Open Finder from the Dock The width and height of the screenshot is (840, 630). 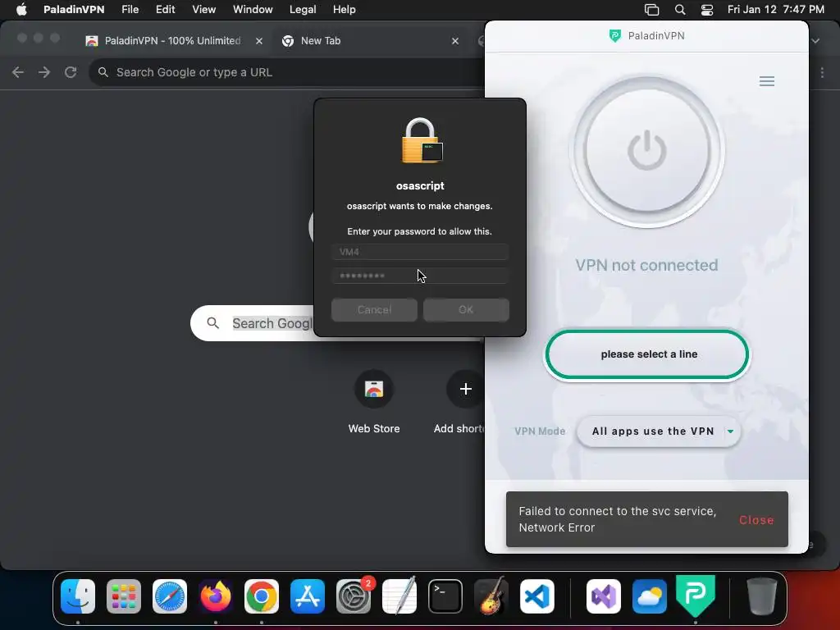[78, 596]
